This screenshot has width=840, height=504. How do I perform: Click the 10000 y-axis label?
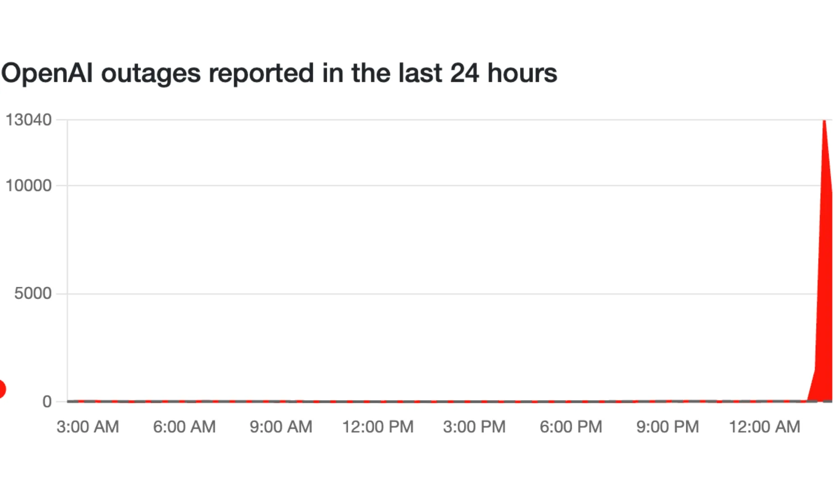tap(29, 186)
